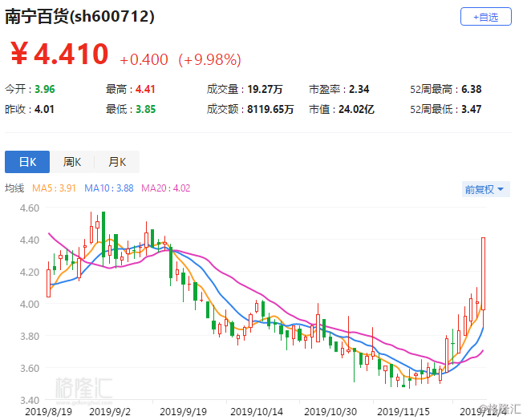Select the 52周最高 value 6.38
Screen dimensions: 527x420
471,89
